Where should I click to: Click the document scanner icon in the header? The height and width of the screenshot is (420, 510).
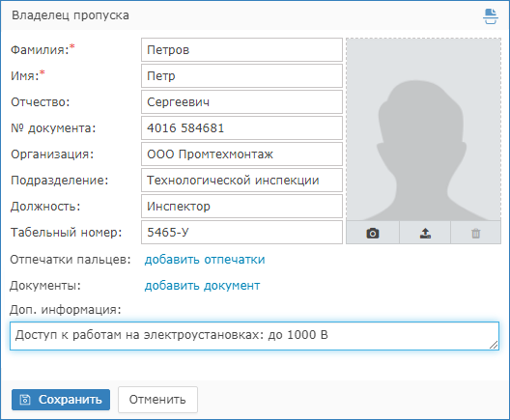click(x=490, y=16)
